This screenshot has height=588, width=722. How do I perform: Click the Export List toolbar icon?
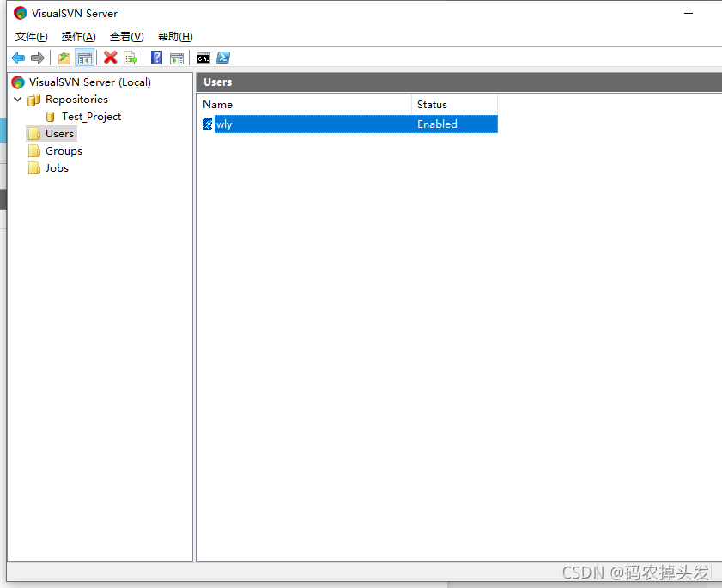pos(130,58)
